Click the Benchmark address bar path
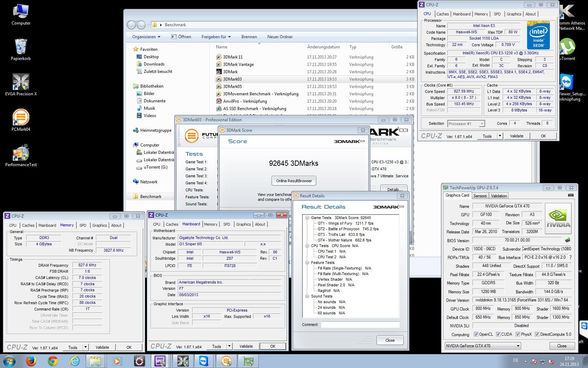This screenshot has height=368, width=588. pyautogui.click(x=175, y=25)
